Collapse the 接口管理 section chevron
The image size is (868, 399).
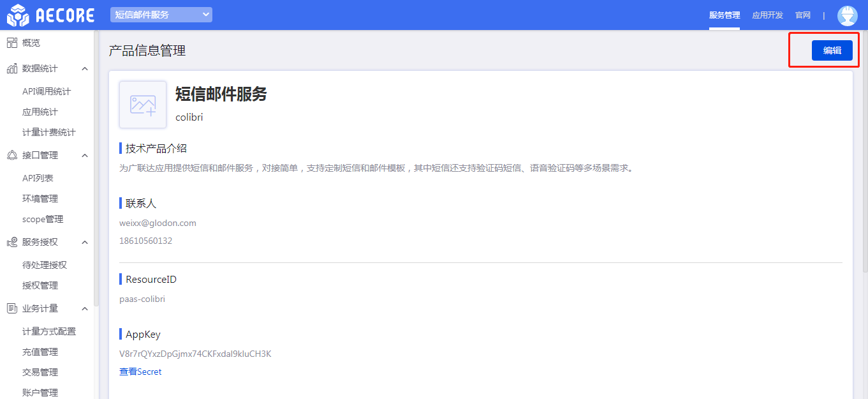click(x=85, y=155)
